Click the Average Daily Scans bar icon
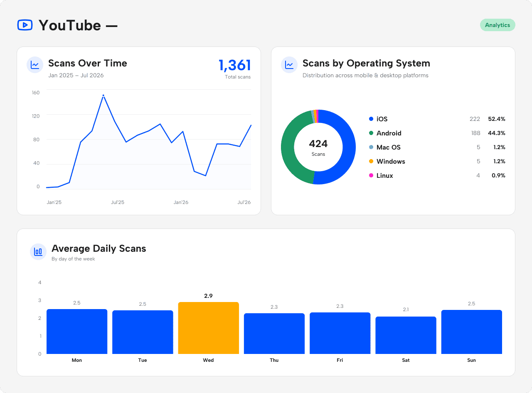Viewport: 532px width, 393px height. (x=38, y=252)
